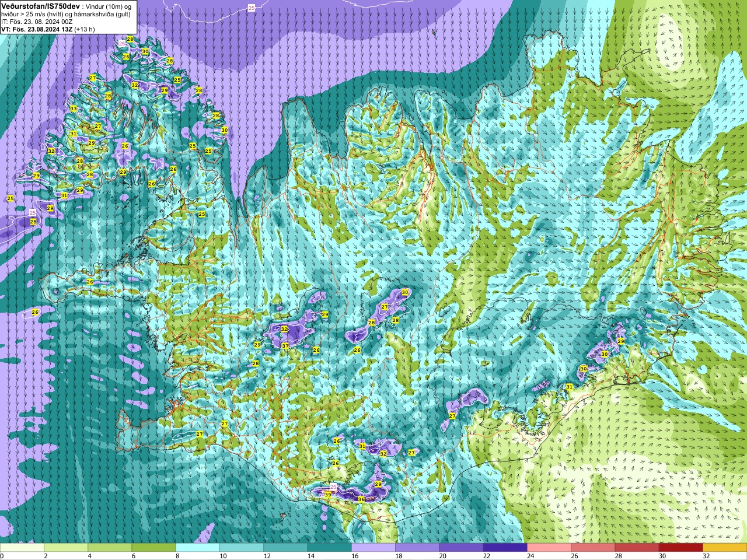
Task: Select the light green 2–4 legend swatch
Action: tap(66, 548)
